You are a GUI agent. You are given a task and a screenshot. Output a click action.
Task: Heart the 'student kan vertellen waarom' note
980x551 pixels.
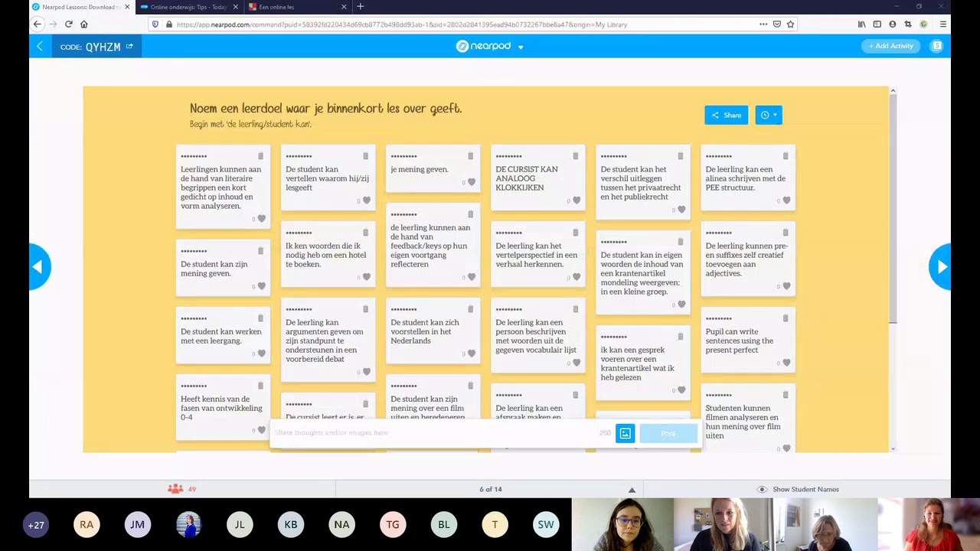367,201
